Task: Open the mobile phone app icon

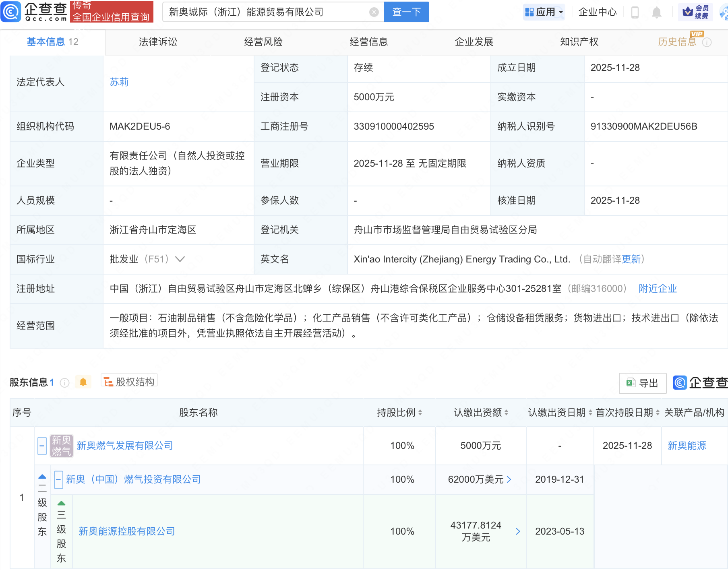Action: [635, 12]
